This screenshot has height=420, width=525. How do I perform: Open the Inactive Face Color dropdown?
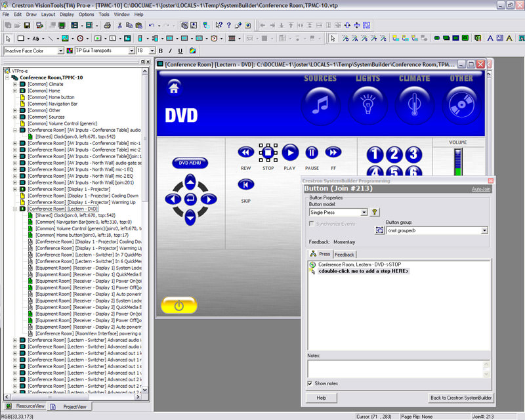60,51
